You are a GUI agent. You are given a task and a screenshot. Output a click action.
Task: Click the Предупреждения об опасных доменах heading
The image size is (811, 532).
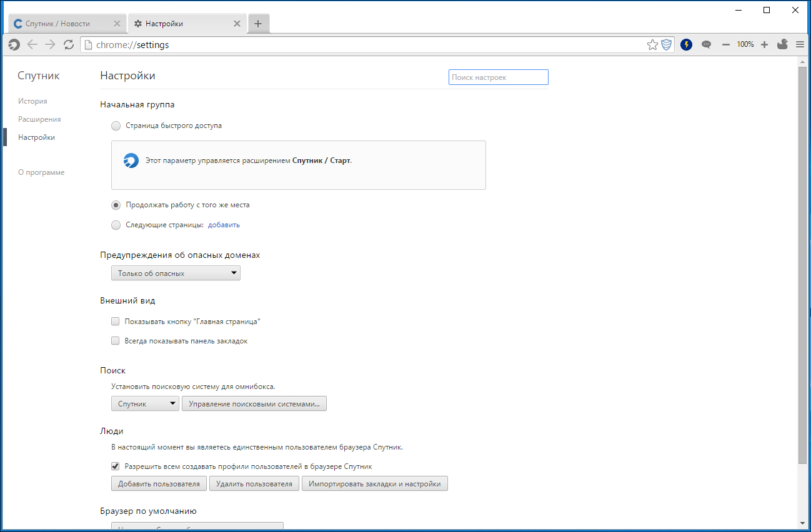(180, 255)
